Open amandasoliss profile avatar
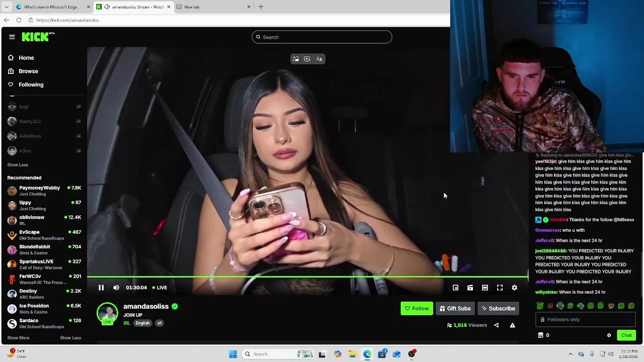The width and height of the screenshot is (644, 362). (107, 313)
